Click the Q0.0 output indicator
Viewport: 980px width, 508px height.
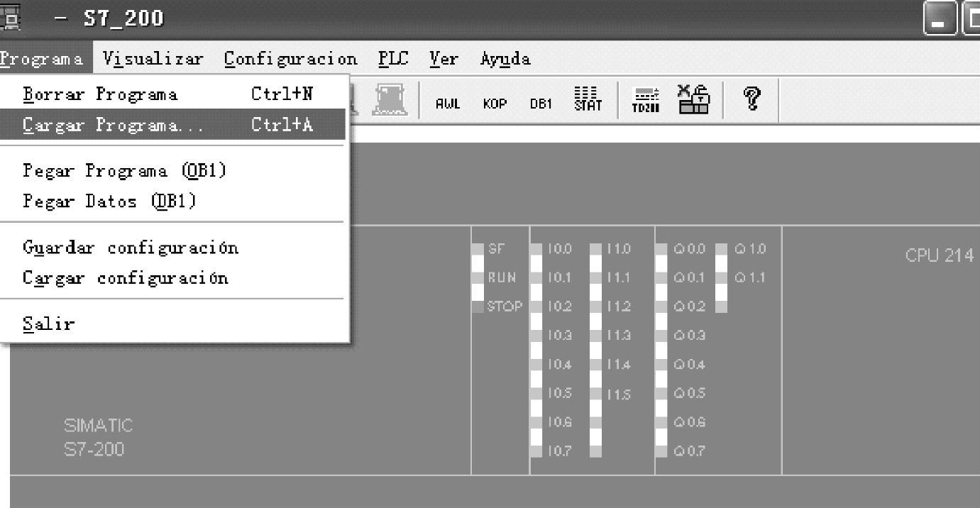click(661, 249)
